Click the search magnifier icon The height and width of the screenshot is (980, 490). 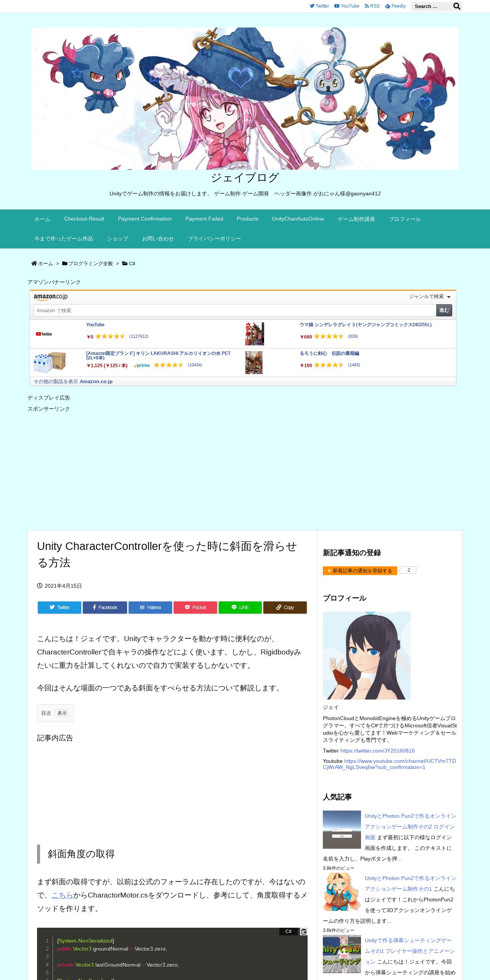pos(456,6)
